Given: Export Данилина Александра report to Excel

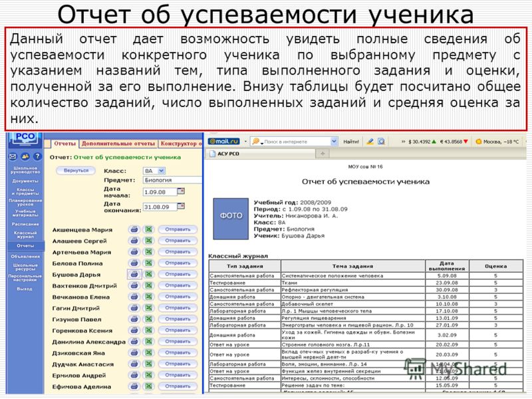Looking at the screenshot, I should 148,342.
